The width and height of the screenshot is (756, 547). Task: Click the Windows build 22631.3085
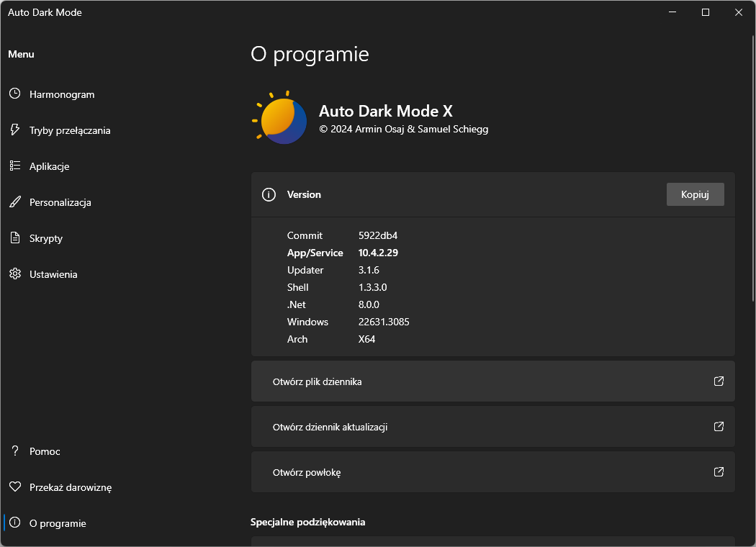click(x=383, y=322)
